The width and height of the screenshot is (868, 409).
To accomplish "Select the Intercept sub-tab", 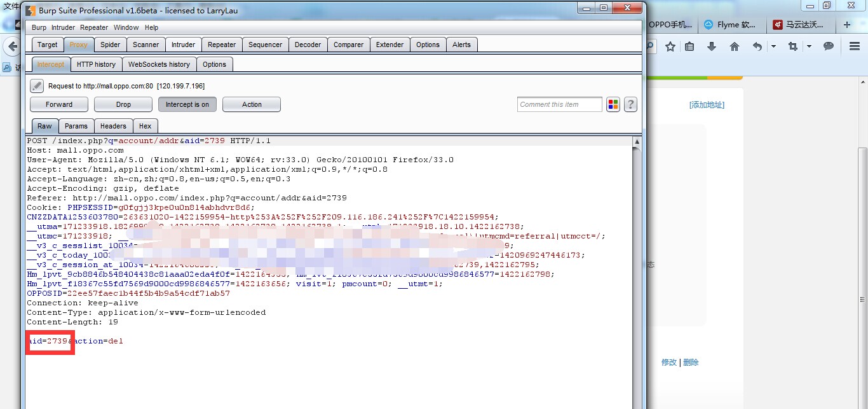I will 50,64.
